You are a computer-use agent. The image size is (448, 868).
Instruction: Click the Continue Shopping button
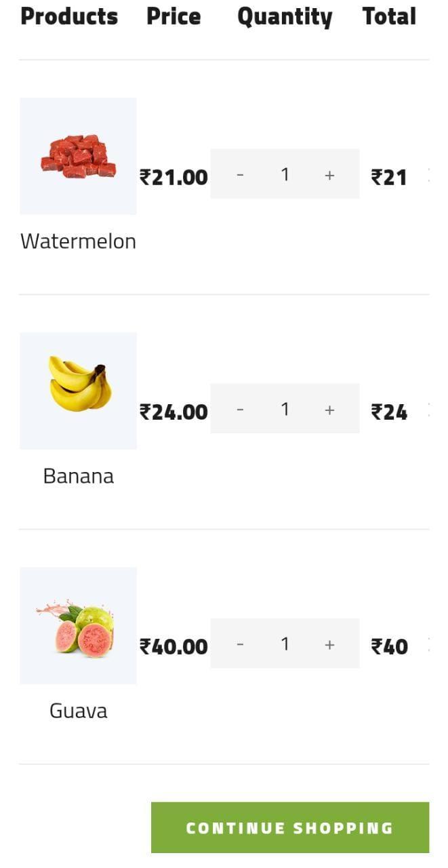(x=290, y=827)
